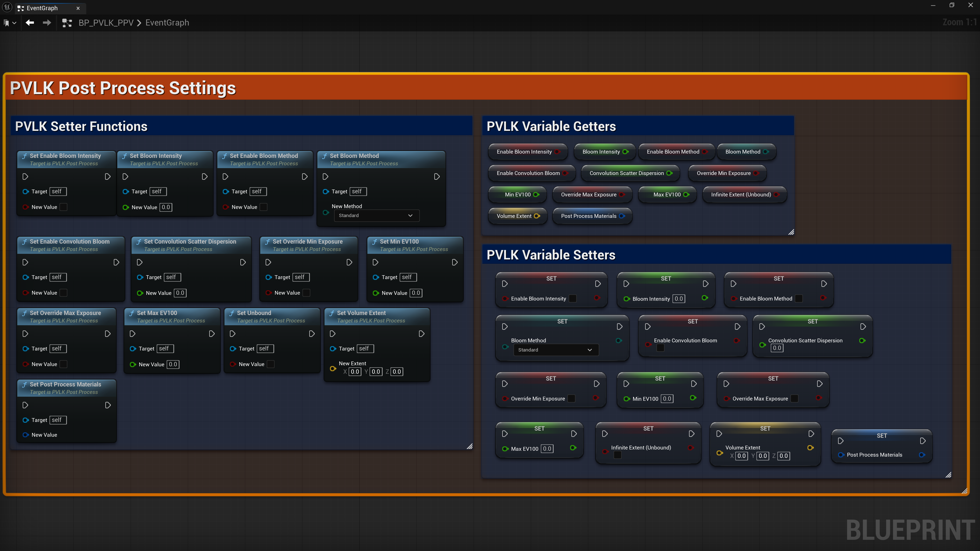Click output pin of Post Process Materials getter

click(x=622, y=216)
